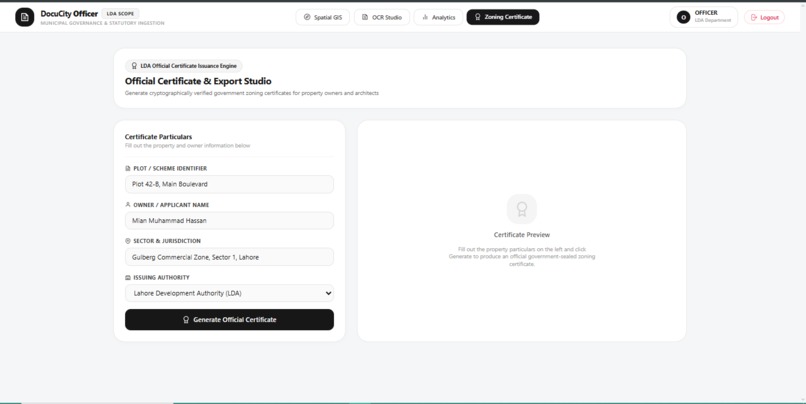Click the LDA SCOPE badge

click(x=120, y=14)
